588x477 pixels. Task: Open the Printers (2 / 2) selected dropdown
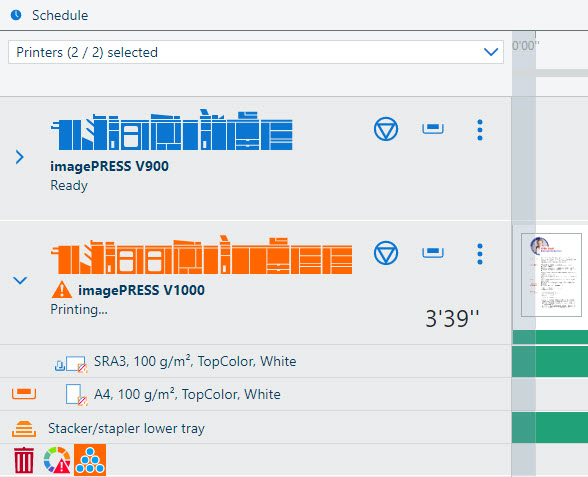[256, 52]
